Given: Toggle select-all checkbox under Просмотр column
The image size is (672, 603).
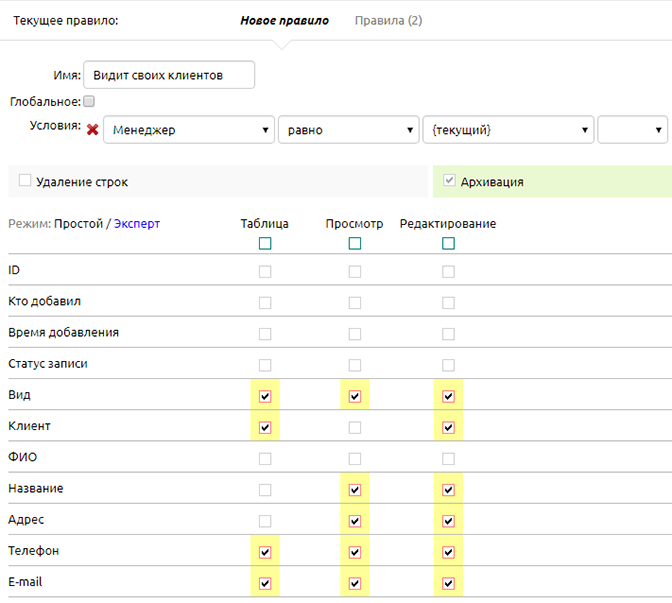Looking at the screenshot, I should pos(355,244).
